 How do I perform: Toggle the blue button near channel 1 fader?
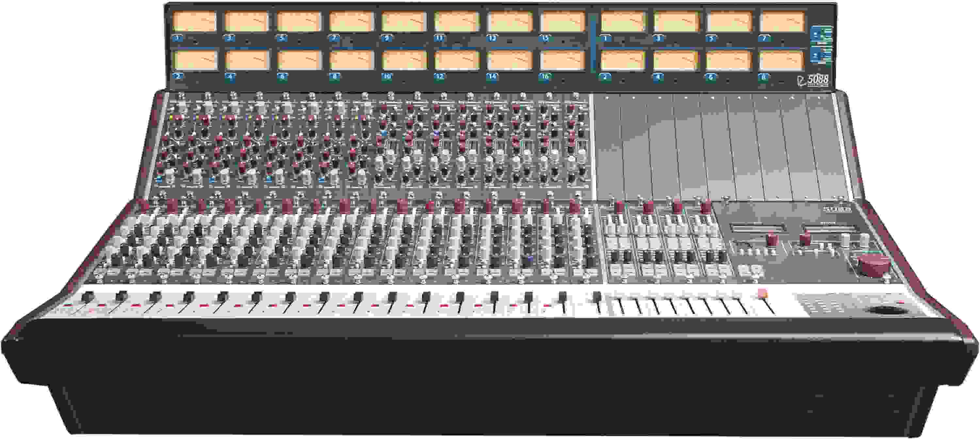pyautogui.click(x=159, y=180)
